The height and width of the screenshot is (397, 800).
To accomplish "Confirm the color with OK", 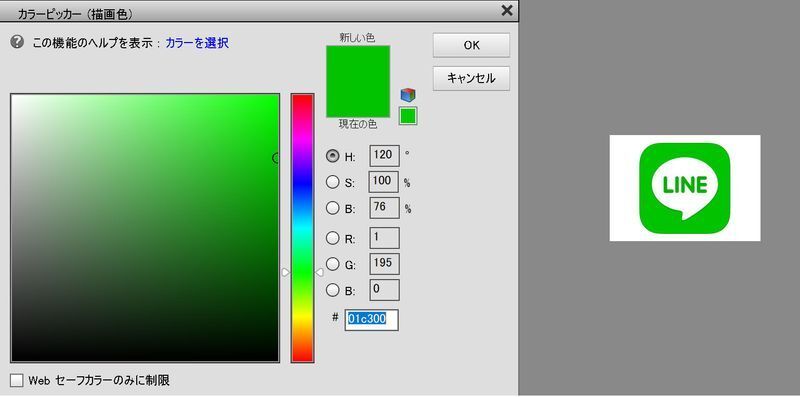I will (x=471, y=45).
